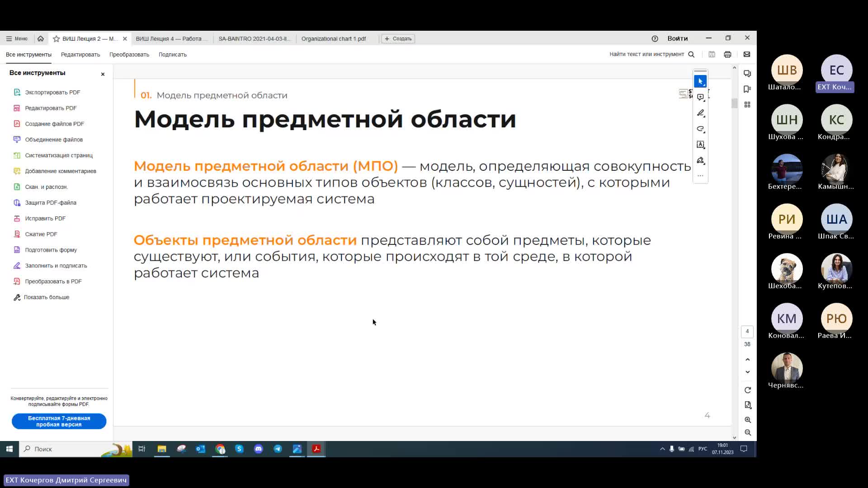This screenshot has height=488, width=868.
Task: Select the arrow selection tool
Action: 700,81
